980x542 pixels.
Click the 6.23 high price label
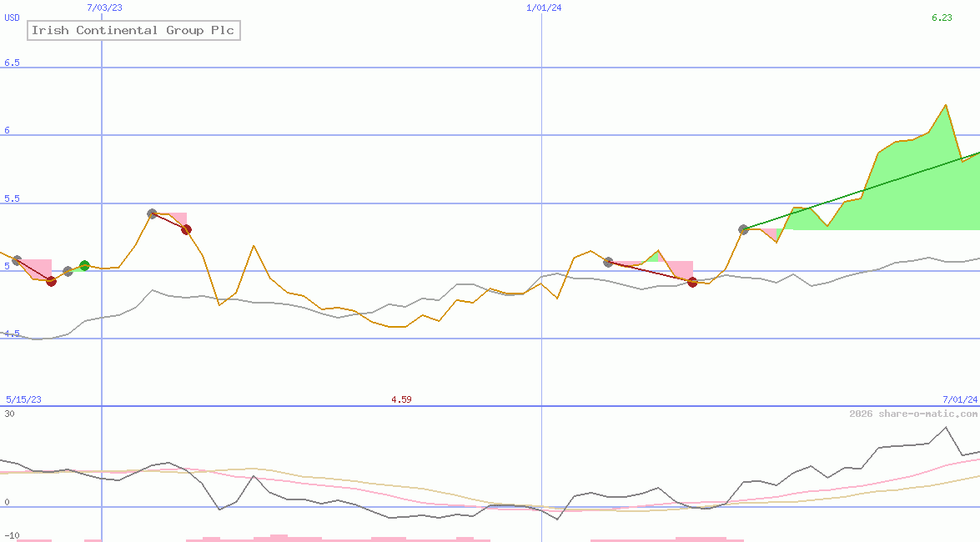942,18
